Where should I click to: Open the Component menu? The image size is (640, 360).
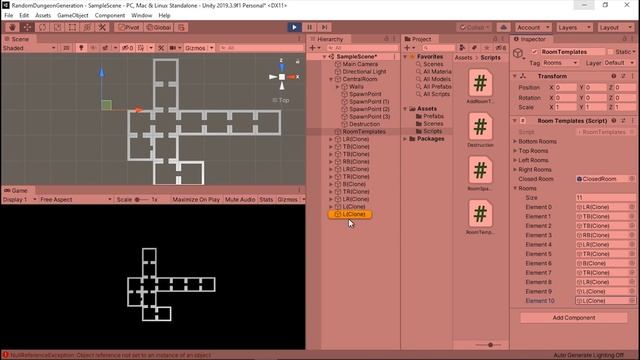point(110,16)
